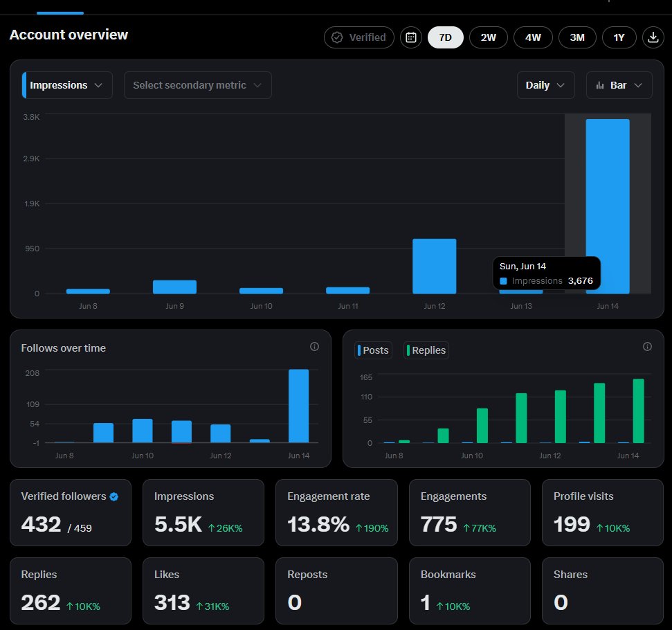
Task: Click info icon on Posts Replies chart
Action: (x=647, y=347)
